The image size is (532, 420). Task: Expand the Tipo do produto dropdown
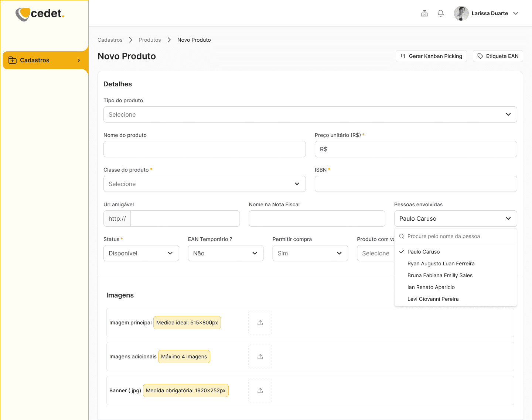click(x=310, y=114)
